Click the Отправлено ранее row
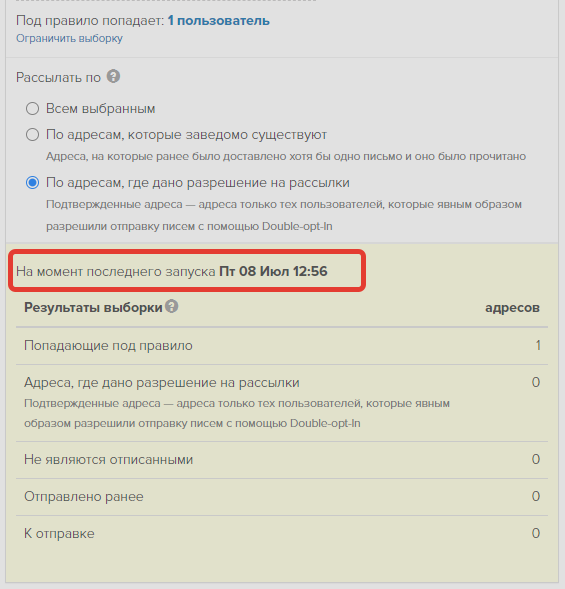The width and height of the screenshot is (565, 589). (x=282, y=497)
